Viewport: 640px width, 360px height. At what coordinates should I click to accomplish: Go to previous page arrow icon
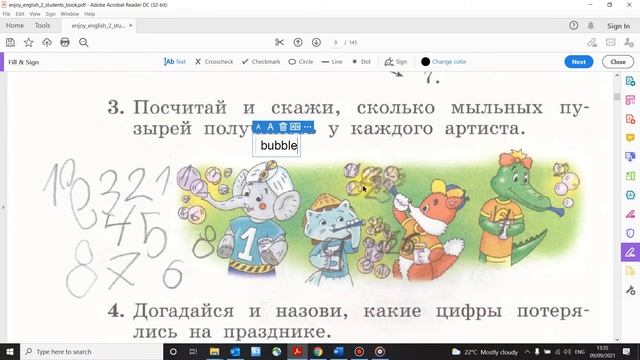click(298, 42)
